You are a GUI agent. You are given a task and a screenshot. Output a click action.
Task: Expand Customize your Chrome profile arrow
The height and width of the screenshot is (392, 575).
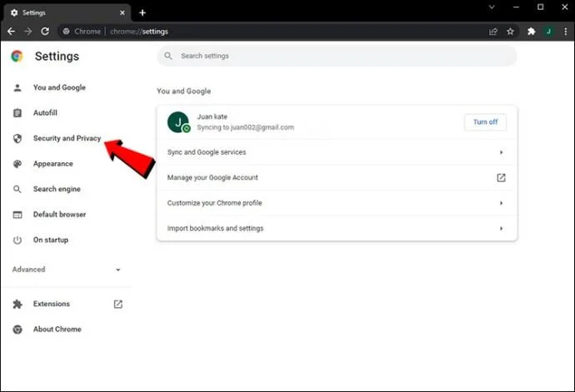501,203
